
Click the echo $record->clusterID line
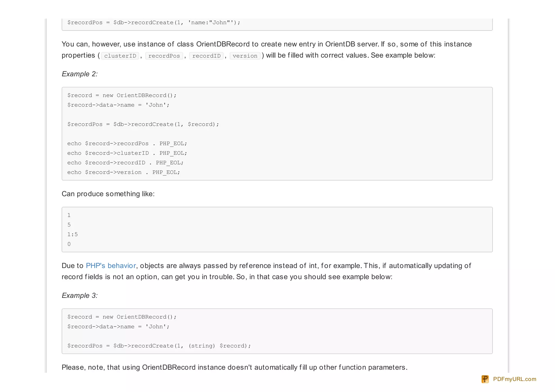[x=127, y=153]
